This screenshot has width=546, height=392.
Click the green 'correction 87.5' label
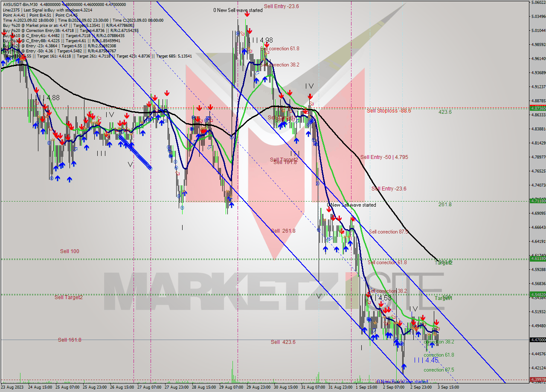coord(439,370)
